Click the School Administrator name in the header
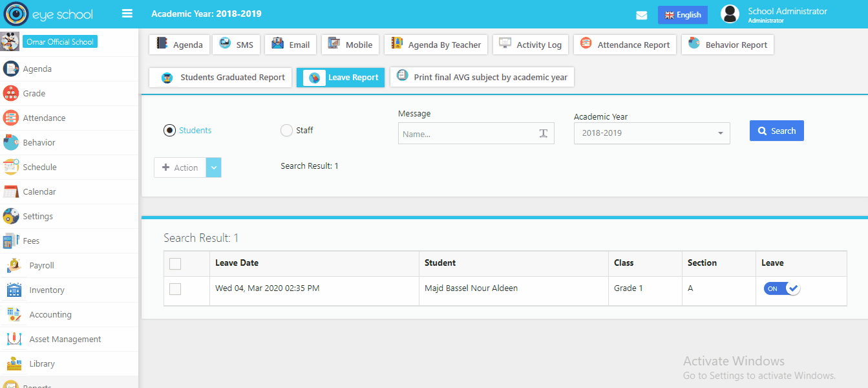Image resolution: width=868 pixels, height=388 pixels. (x=787, y=11)
